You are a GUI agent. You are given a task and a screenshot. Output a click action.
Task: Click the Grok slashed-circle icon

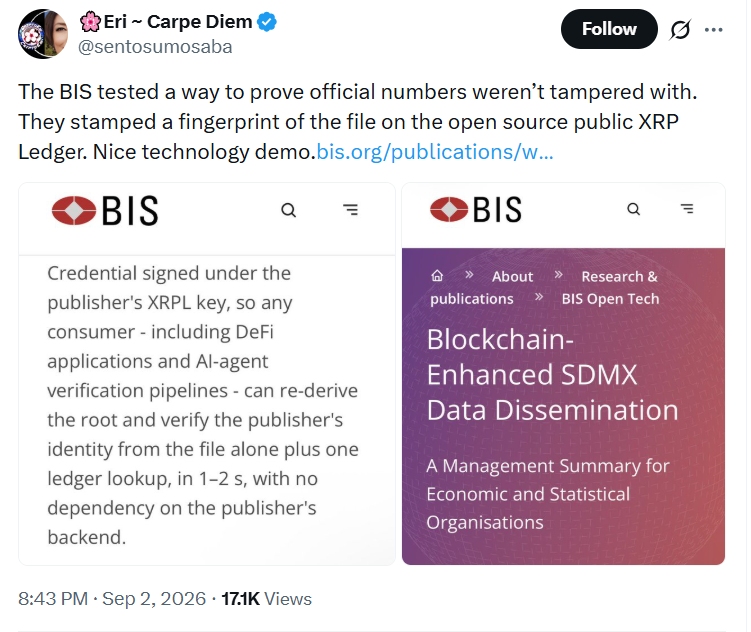[x=680, y=30]
